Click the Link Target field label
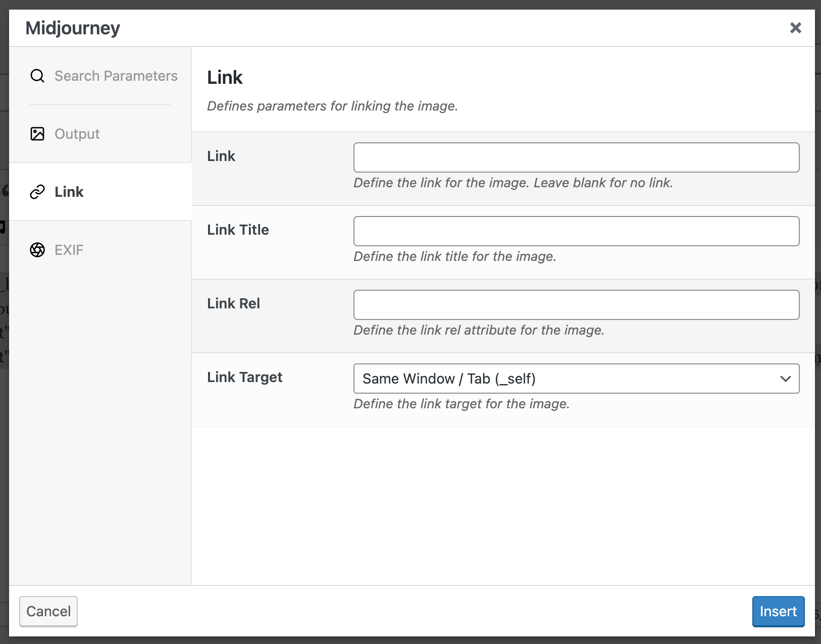The height and width of the screenshot is (644, 821). click(244, 377)
